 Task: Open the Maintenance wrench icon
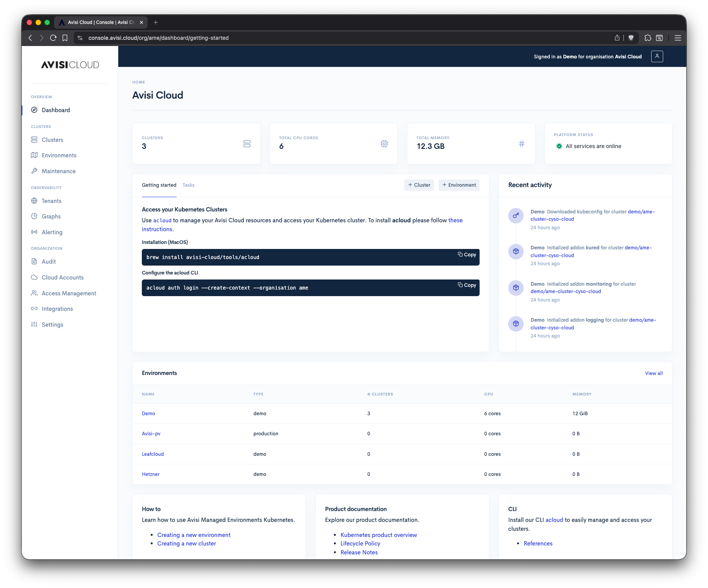pos(34,171)
